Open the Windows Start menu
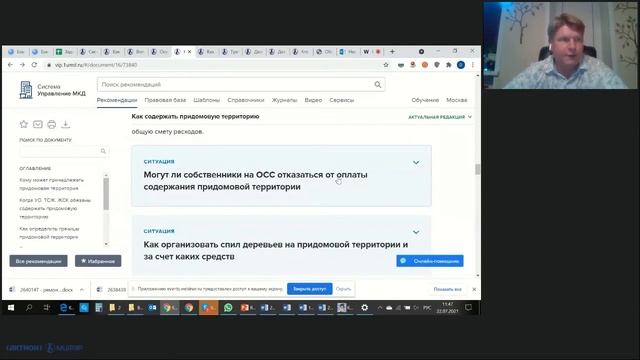This screenshot has height=360, width=640. tap(11, 308)
